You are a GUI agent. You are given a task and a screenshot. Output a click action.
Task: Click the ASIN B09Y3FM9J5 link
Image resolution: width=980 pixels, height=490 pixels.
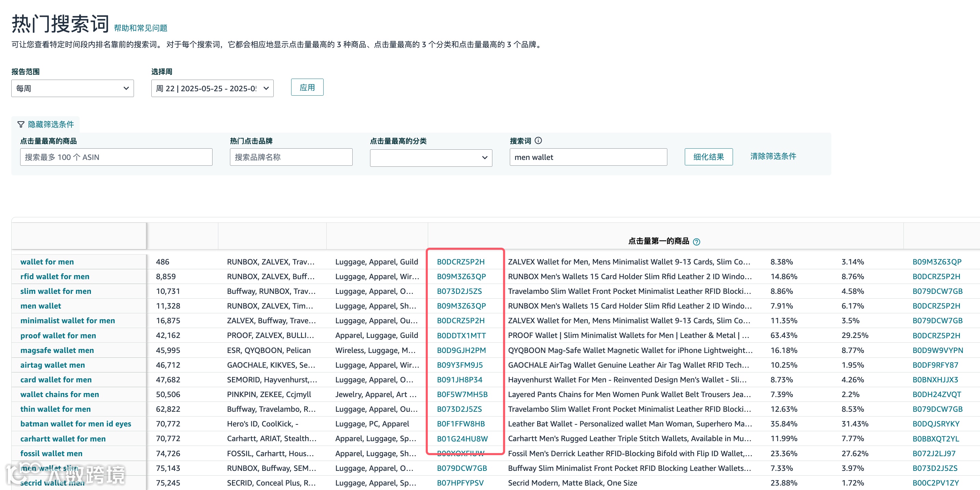460,365
